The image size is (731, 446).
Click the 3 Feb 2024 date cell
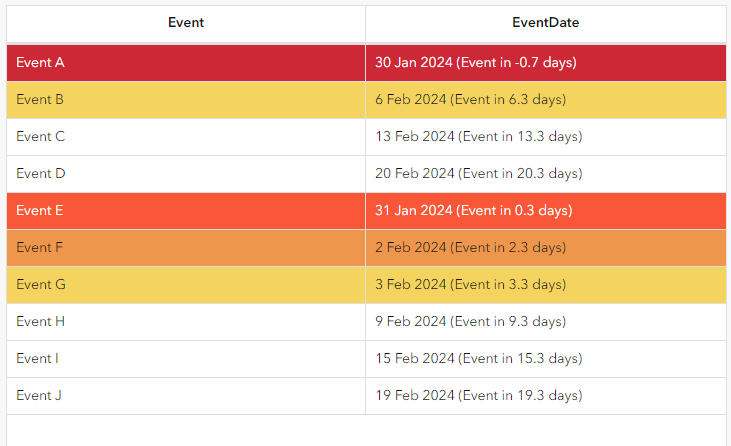point(470,285)
